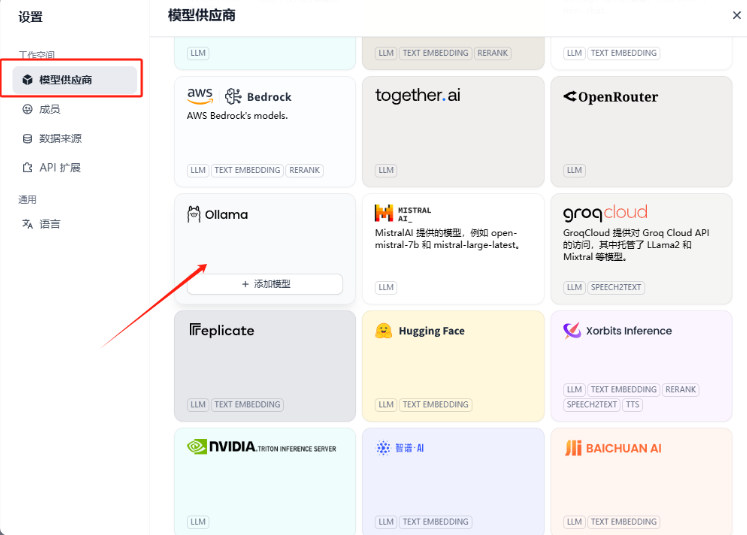Click the LLM tag on together.ai card
The width and height of the screenshot is (747, 535).
coord(386,170)
